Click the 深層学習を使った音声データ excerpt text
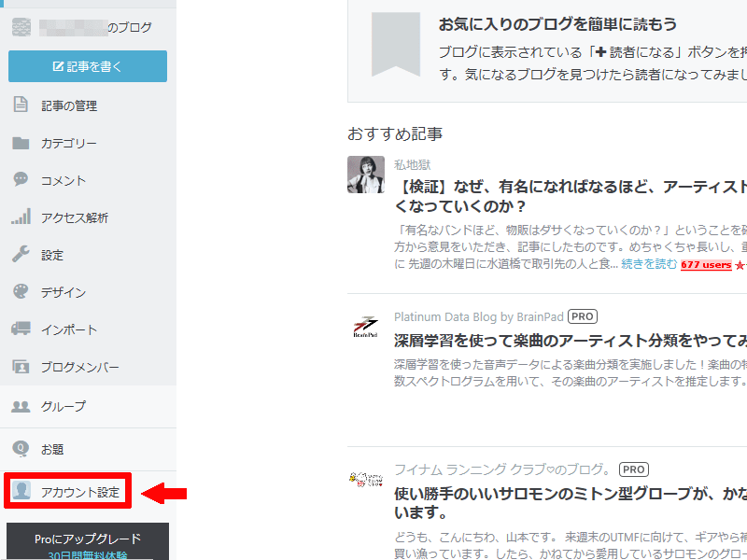Image resolution: width=747 pixels, height=560 pixels. 571,372
